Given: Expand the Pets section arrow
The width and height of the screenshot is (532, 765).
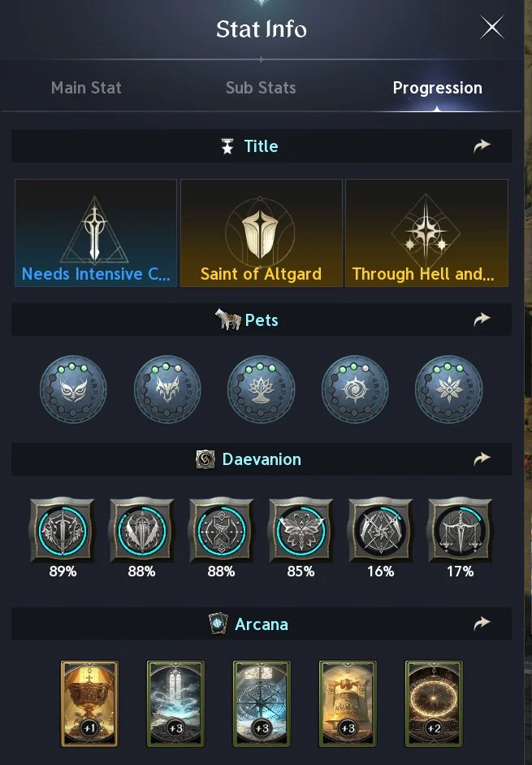Looking at the screenshot, I should 482,319.
